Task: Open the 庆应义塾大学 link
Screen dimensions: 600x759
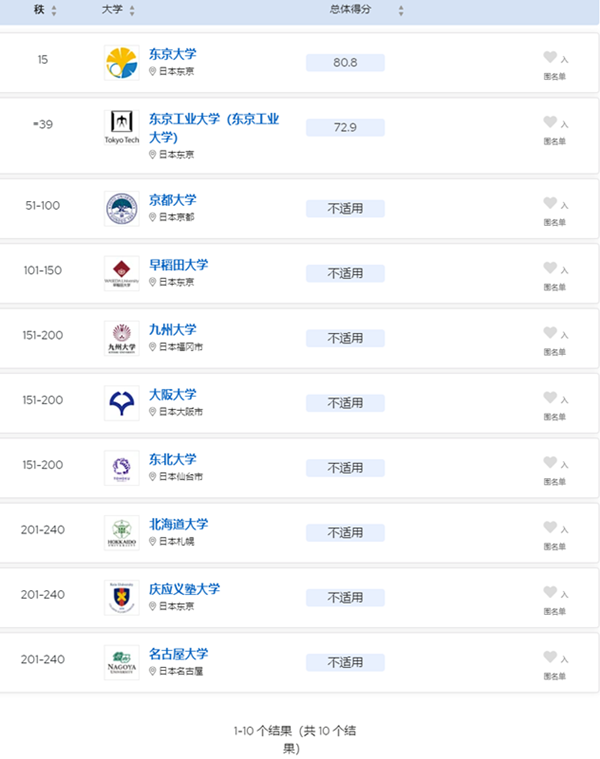Action: tap(184, 589)
